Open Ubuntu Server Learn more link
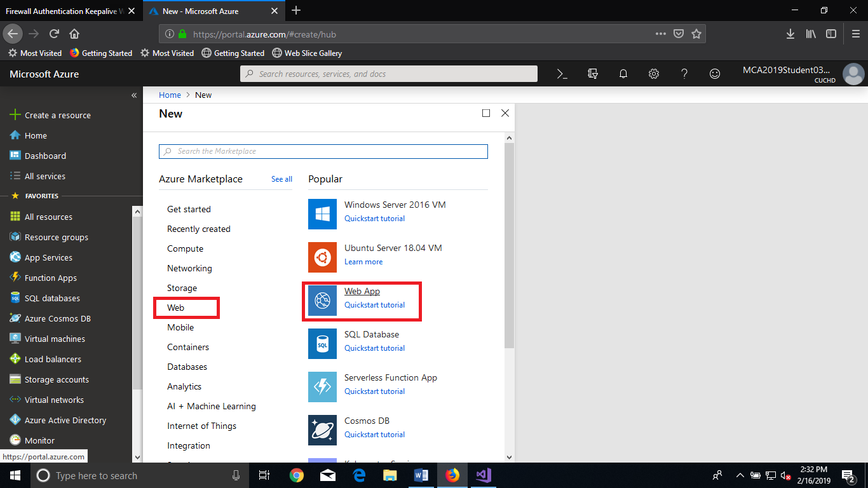 363,262
